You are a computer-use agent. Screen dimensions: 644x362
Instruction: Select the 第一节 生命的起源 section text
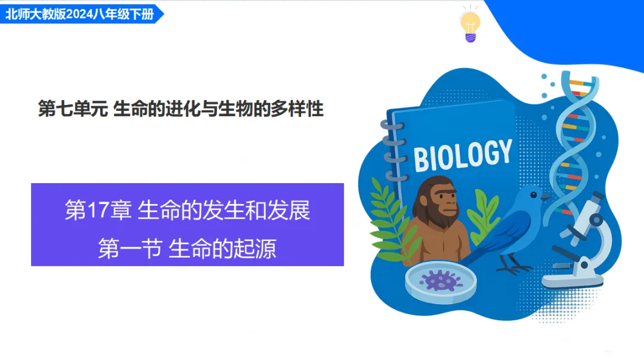coord(187,249)
